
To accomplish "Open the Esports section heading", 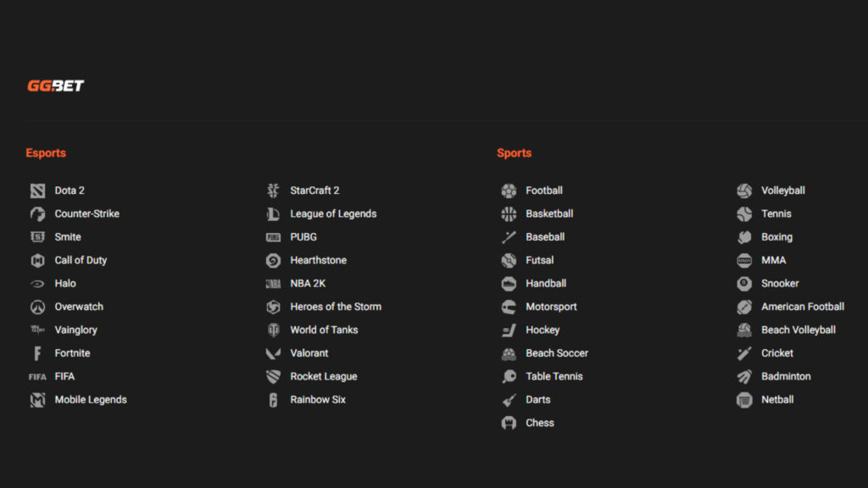I will coord(46,153).
